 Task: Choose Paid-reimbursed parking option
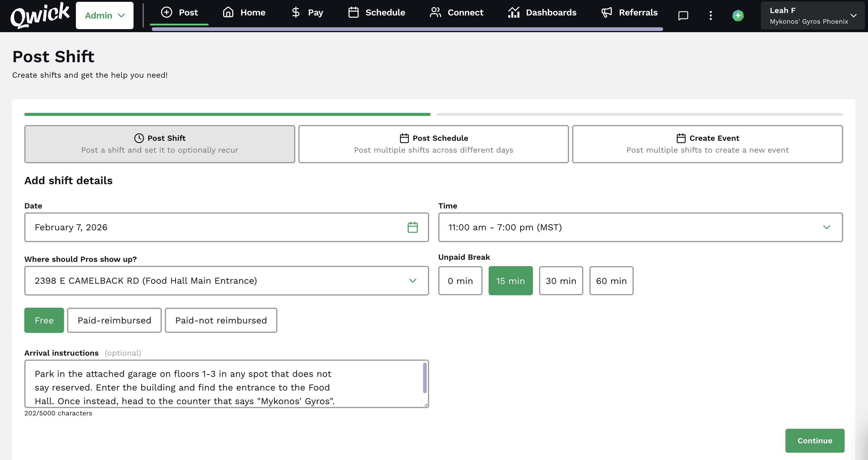(x=114, y=320)
